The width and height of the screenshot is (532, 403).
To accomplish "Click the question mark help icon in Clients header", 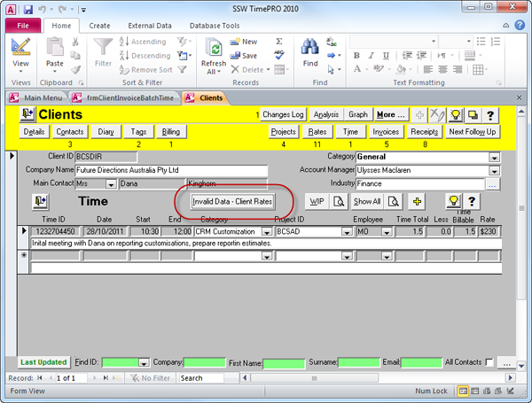I will click(x=489, y=115).
